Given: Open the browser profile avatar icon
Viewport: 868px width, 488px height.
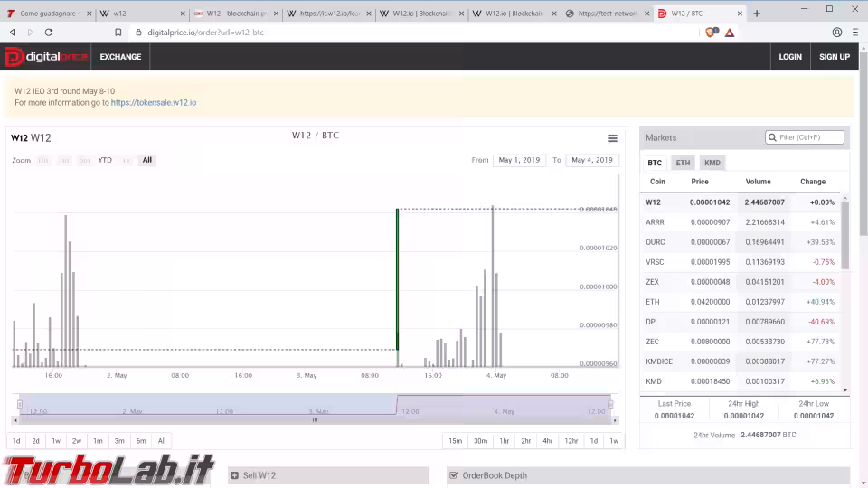Looking at the screenshot, I should (x=837, y=33).
